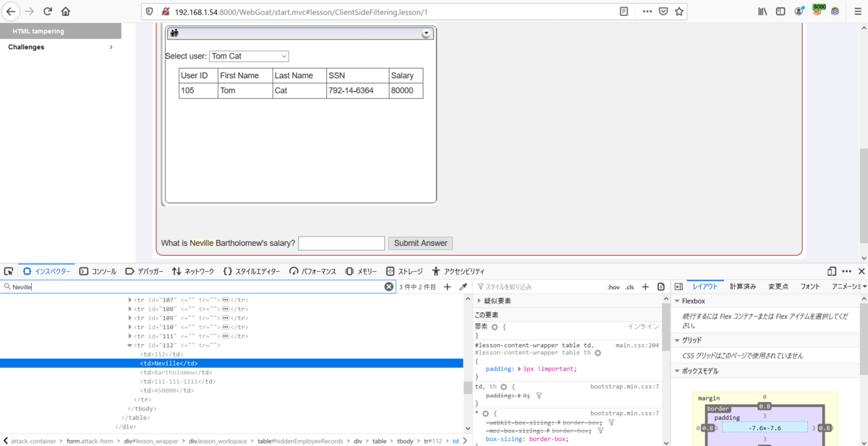Open the Library bookshelf icon

coord(762,12)
